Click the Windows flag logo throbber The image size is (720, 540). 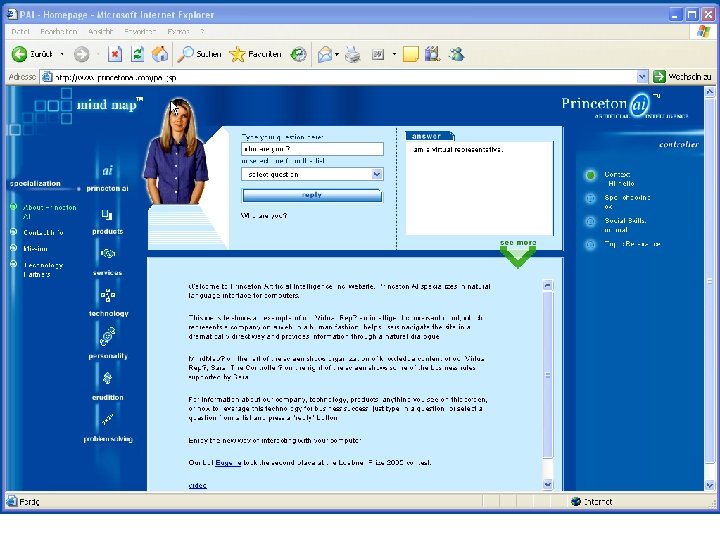(x=703, y=32)
